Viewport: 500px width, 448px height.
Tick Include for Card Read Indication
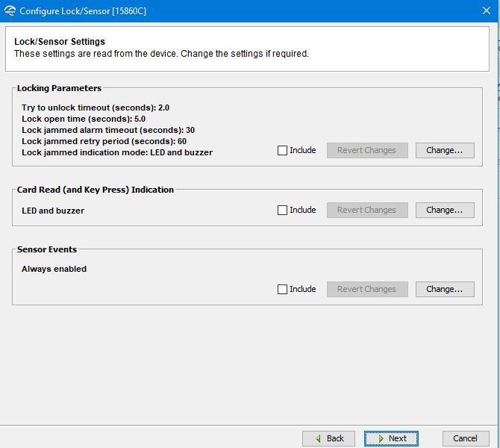pos(282,210)
